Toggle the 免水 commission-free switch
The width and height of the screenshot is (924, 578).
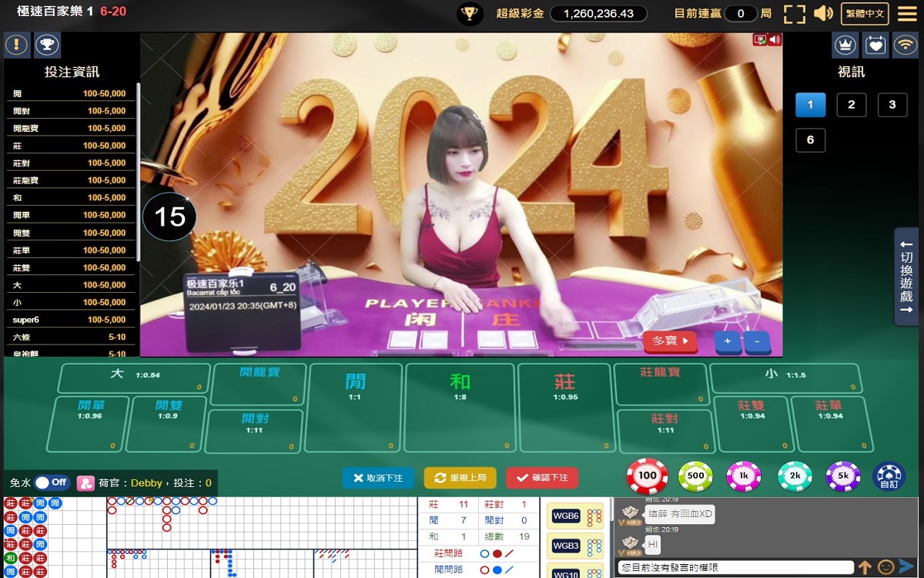[x=52, y=482]
